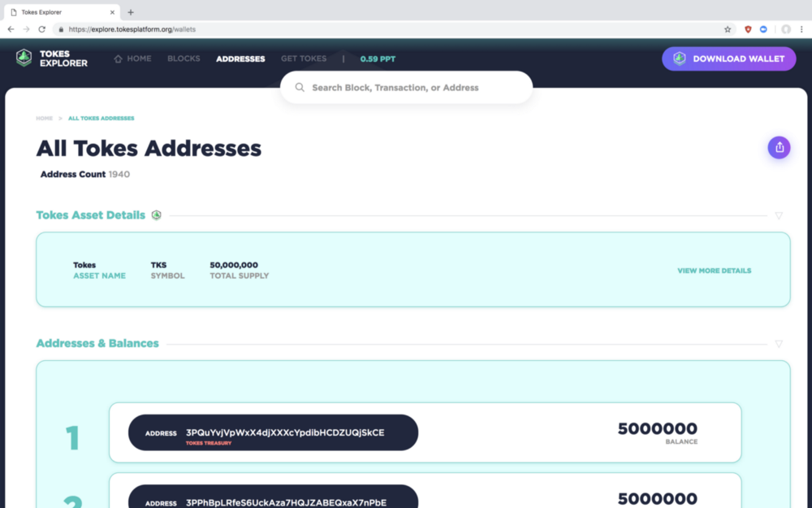Click the Tokes Treasury label
Viewport: 812px width, 508px height.
click(x=209, y=443)
